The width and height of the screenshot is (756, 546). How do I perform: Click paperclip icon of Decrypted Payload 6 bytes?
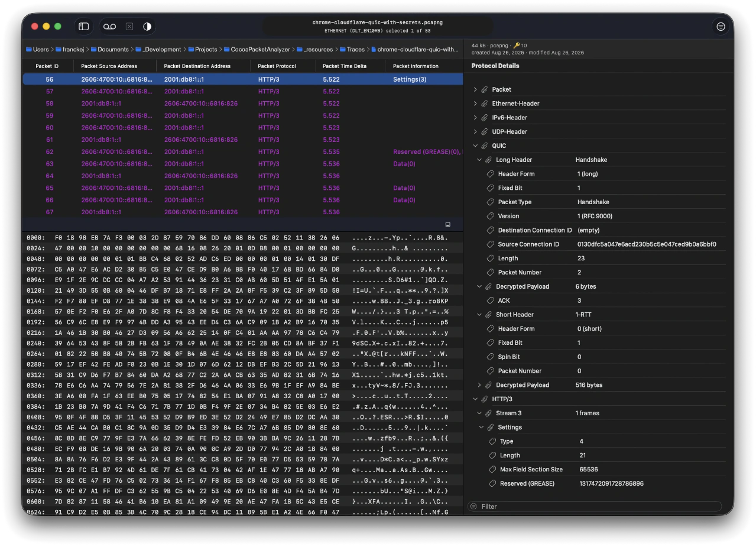click(489, 286)
